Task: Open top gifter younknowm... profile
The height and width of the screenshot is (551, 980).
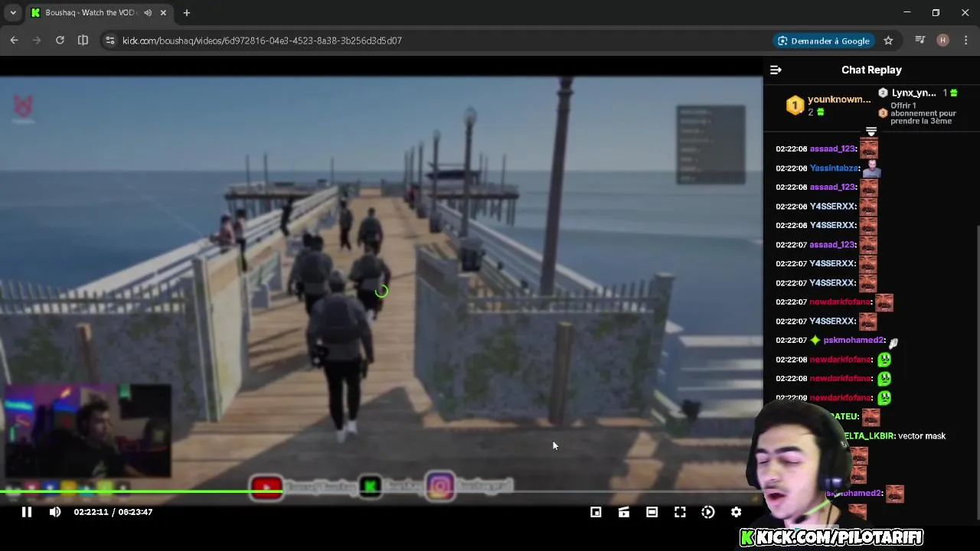Action: pyautogui.click(x=839, y=99)
